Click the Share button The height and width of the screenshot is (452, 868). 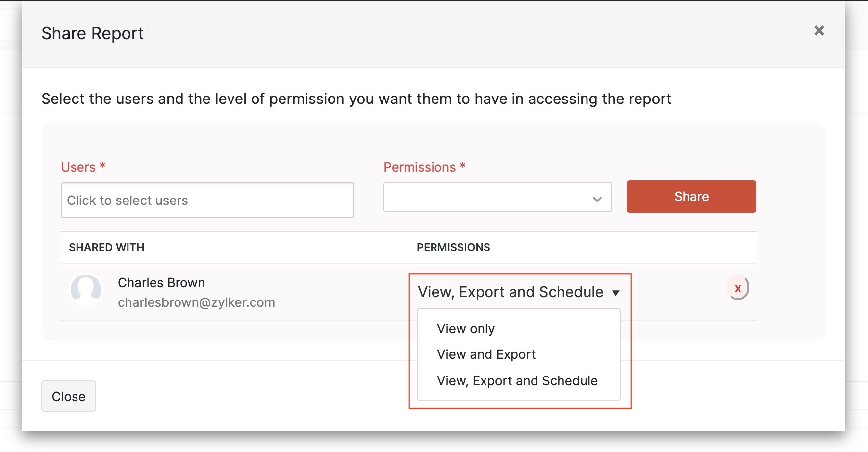click(691, 197)
